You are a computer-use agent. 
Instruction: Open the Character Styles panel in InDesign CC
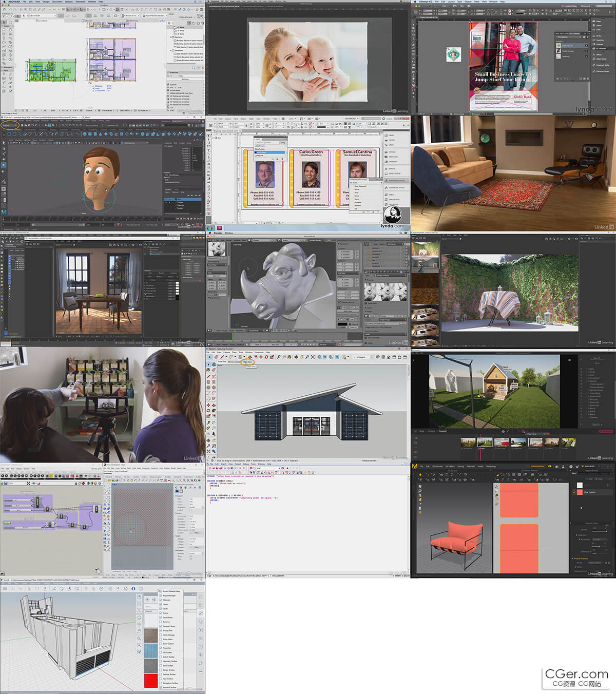[601, 71]
